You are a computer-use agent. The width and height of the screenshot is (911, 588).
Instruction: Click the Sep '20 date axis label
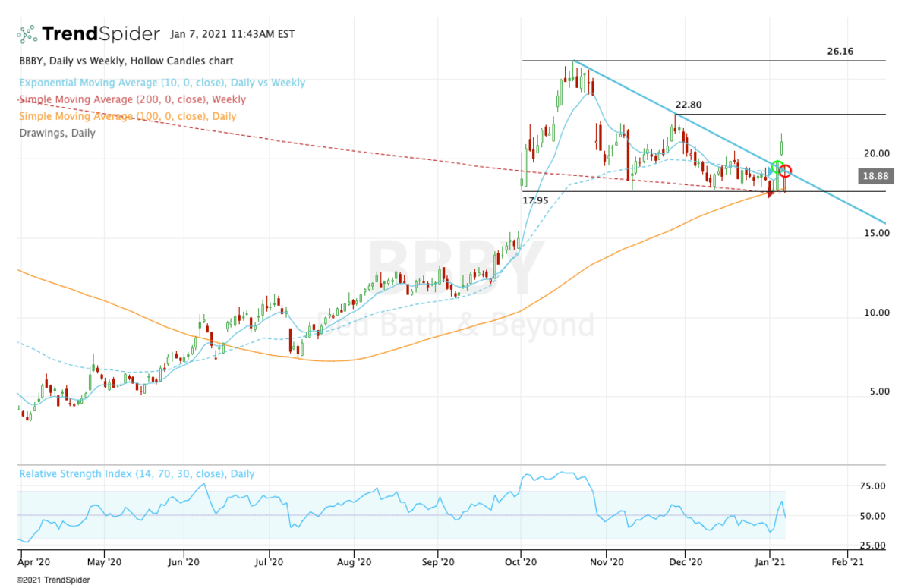437,562
